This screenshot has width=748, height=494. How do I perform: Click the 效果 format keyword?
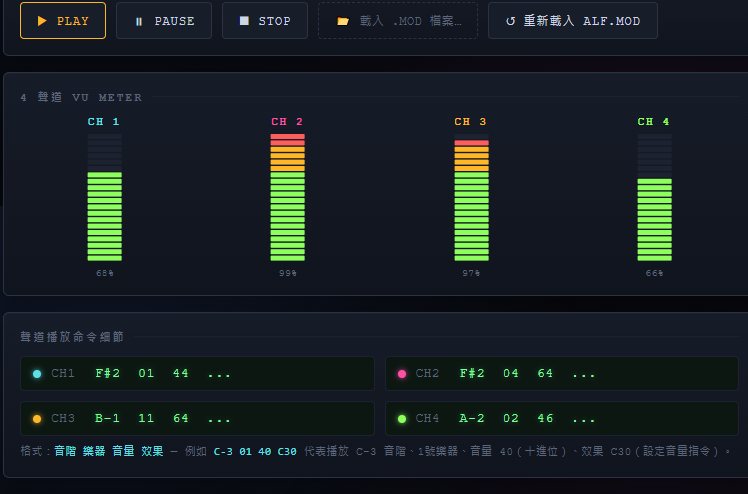pyautogui.click(x=152, y=451)
